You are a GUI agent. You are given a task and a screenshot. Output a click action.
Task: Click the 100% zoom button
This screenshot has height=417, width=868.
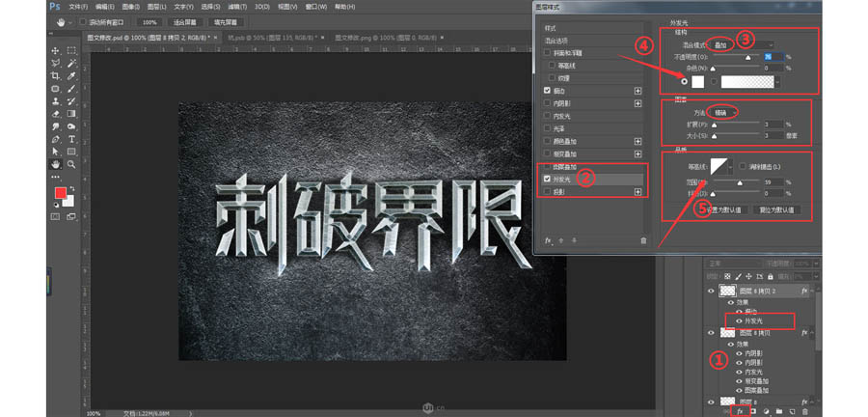149,22
